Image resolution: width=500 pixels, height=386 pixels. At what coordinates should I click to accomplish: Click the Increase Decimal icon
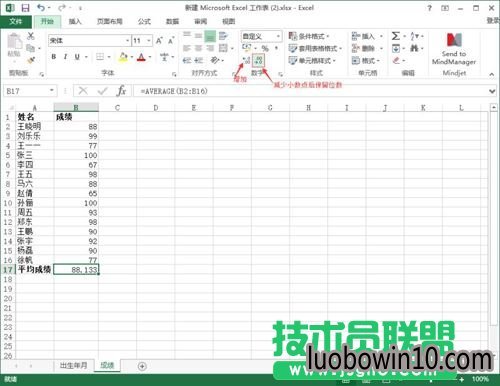[x=246, y=60]
